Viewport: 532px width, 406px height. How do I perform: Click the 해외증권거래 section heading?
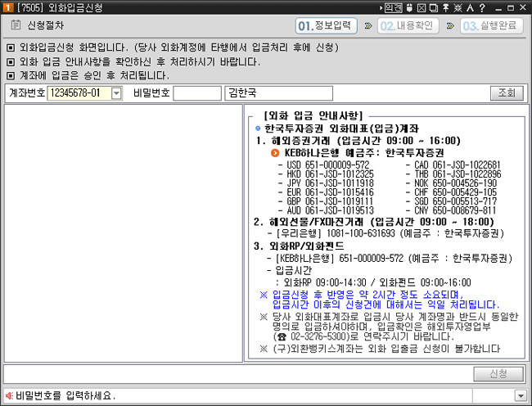[x=358, y=141]
